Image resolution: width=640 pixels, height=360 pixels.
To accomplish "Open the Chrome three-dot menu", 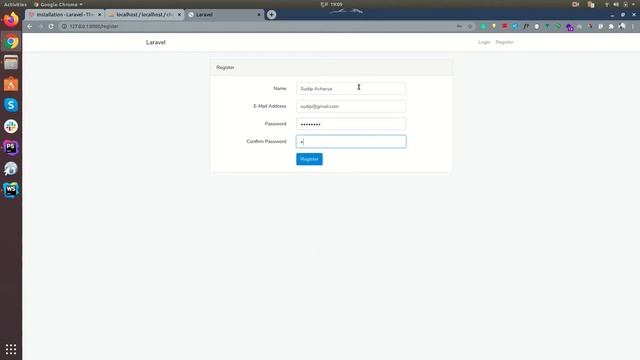I will pos(633,26).
